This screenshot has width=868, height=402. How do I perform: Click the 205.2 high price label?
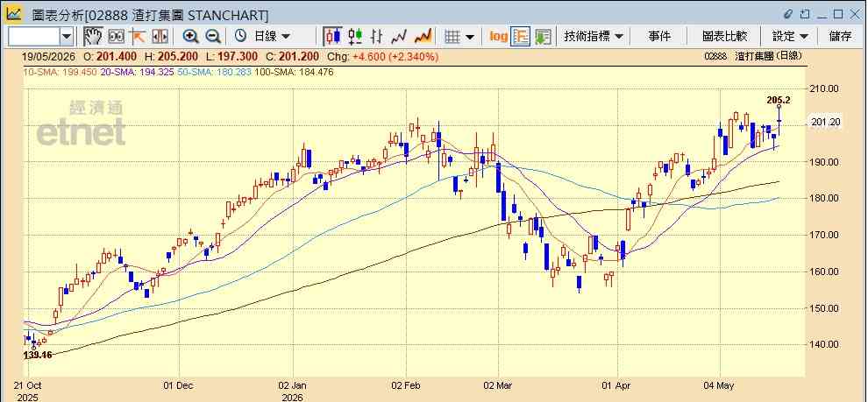pos(779,100)
